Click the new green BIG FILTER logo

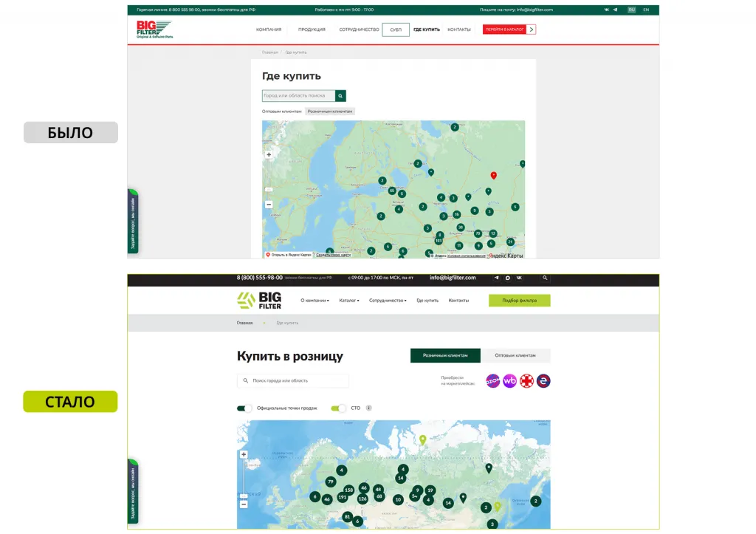point(259,301)
